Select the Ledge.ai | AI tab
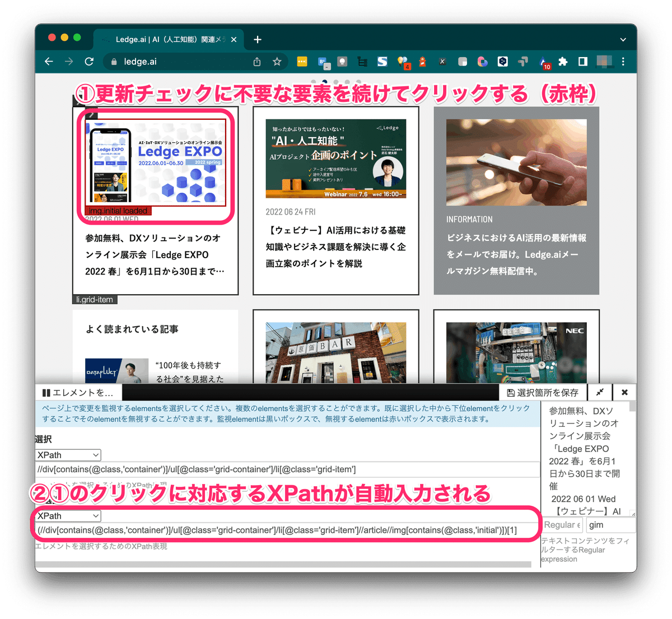Viewport: 672px width, 619px height. pos(169,39)
